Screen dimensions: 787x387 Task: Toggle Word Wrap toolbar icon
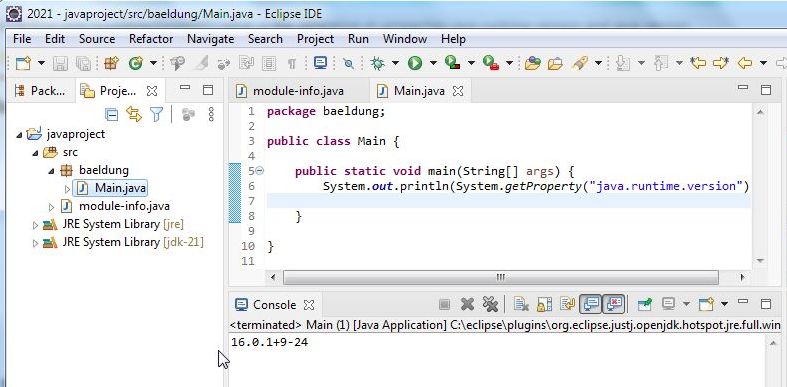[247, 63]
